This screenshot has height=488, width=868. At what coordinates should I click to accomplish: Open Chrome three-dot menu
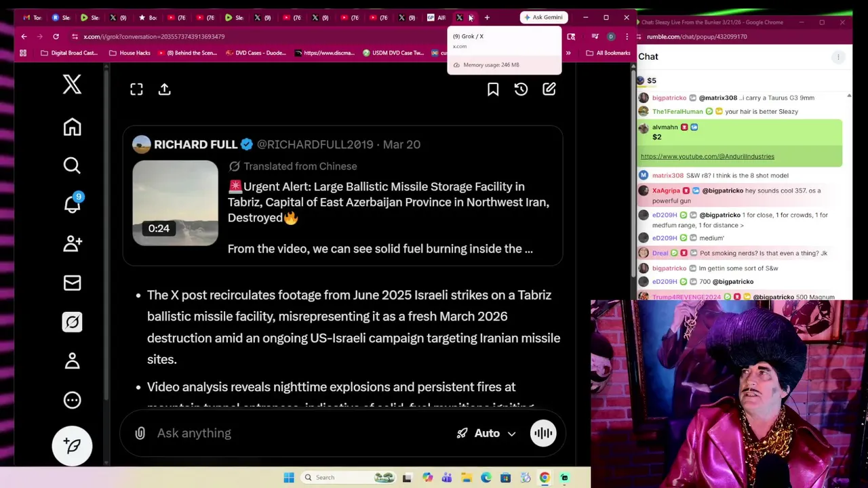pyautogui.click(x=627, y=37)
